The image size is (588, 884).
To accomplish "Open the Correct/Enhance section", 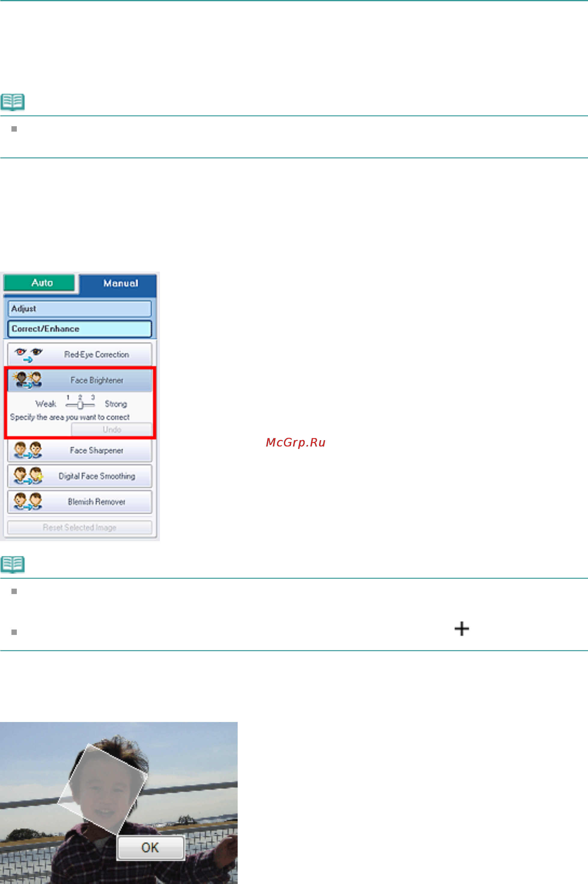I will pyautogui.click(x=80, y=328).
